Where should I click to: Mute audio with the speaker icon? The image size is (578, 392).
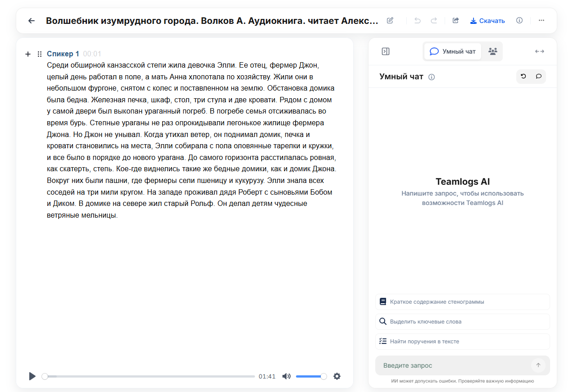click(x=286, y=376)
